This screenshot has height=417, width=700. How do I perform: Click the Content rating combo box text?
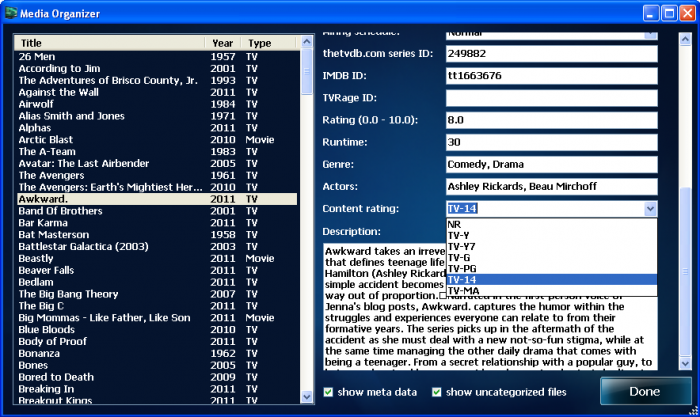click(x=545, y=208)
